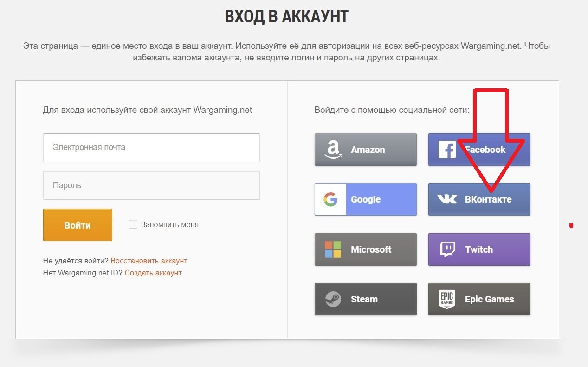Sign in via the 'ВКонтакте' button text
The width and height of the screenshot is (588, 367).
click(488, 200)
